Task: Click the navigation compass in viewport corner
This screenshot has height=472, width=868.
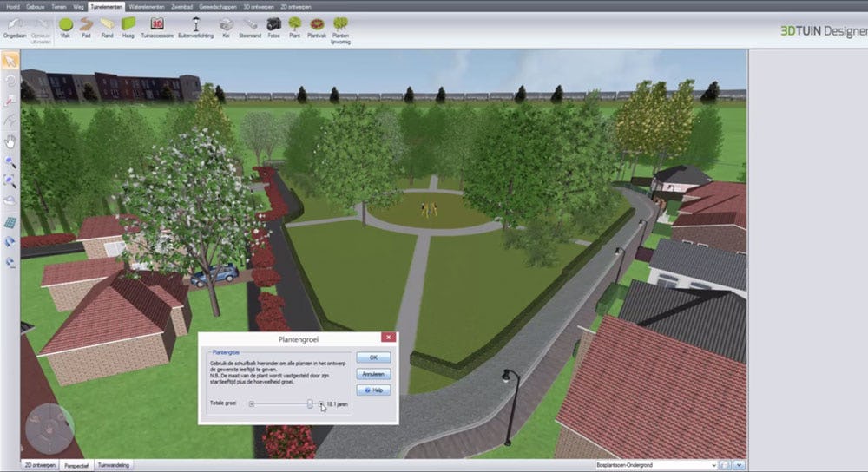Action: (x=49, y=429)
